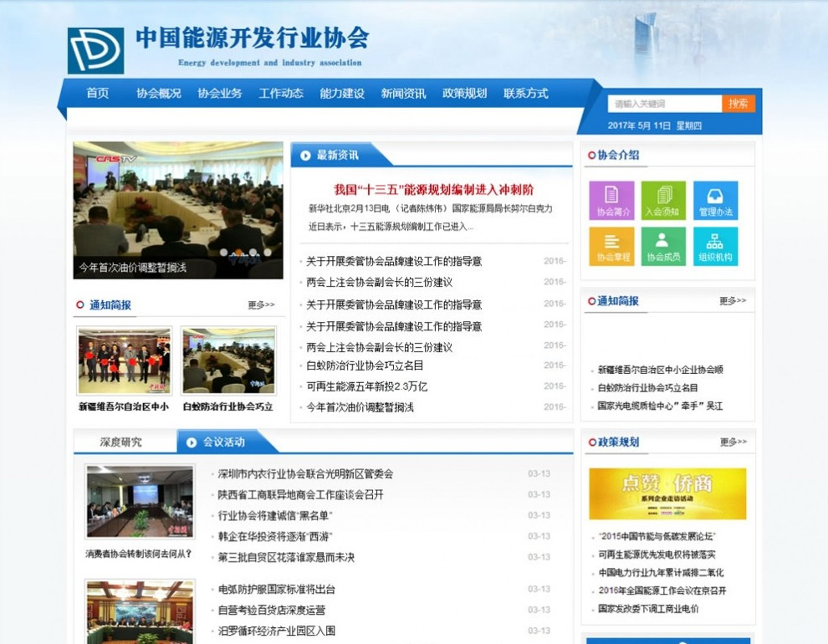The height and width of the screenshot is (644, 828).
Task: Expand 更多>> in the left 通知简报 section
Action: [x=261, y=305]
